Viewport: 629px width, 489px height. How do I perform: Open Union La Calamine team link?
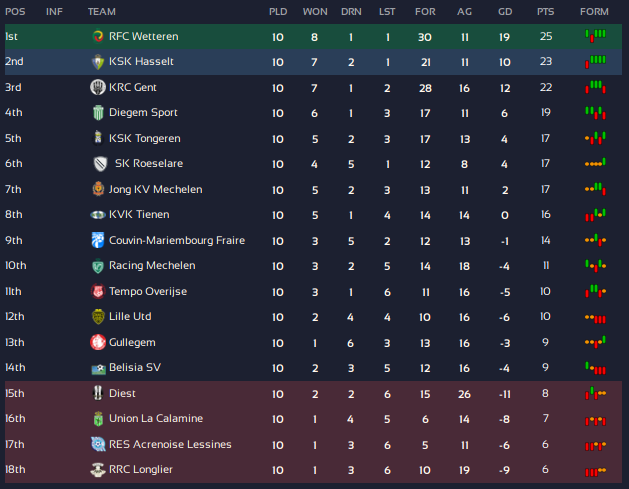[x=156, y=418]
